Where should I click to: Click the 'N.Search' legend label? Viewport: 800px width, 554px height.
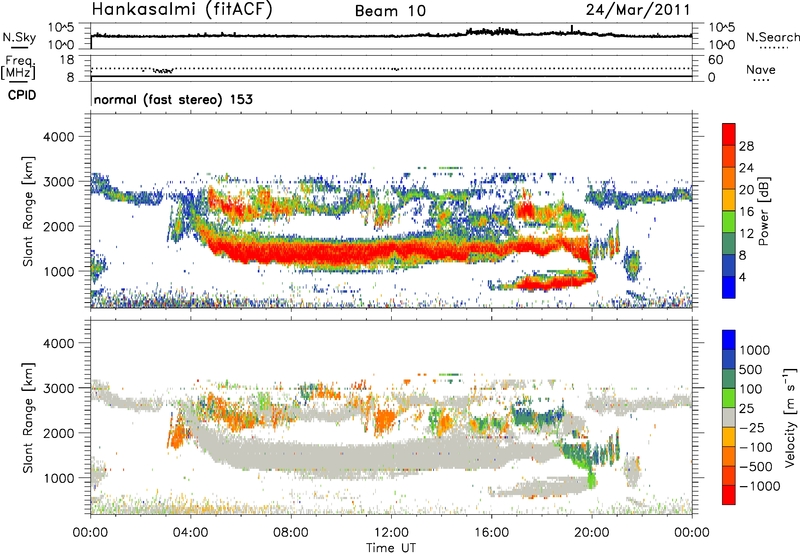[x=772, y=37]
